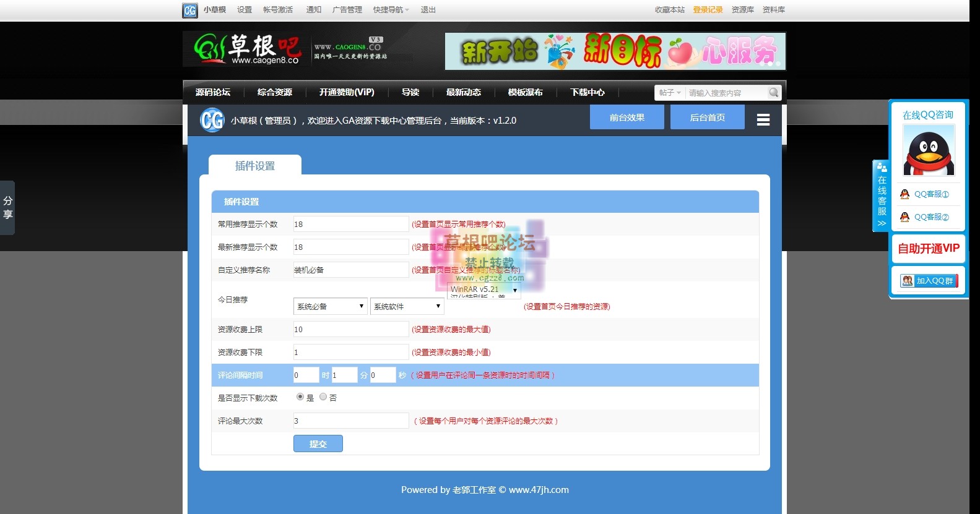Click the CG logo icon in top bar

(x=190, y=11)
